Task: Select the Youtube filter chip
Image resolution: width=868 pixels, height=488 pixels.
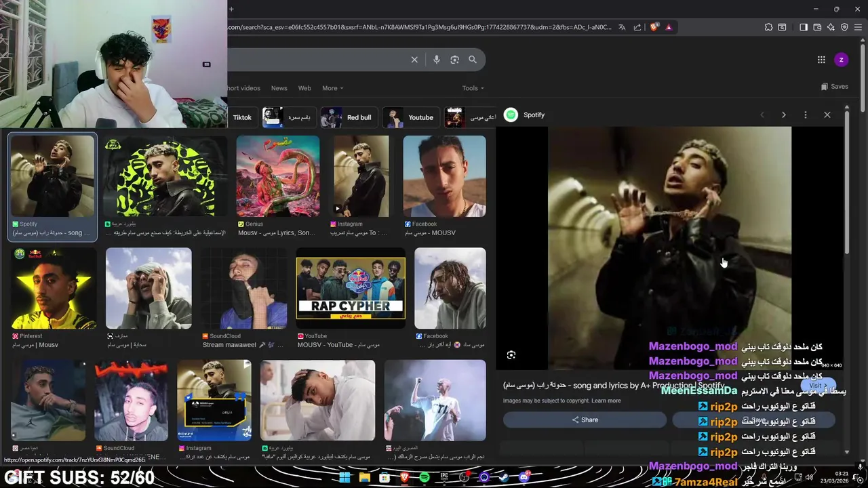Action: click(x=410, y=117)
